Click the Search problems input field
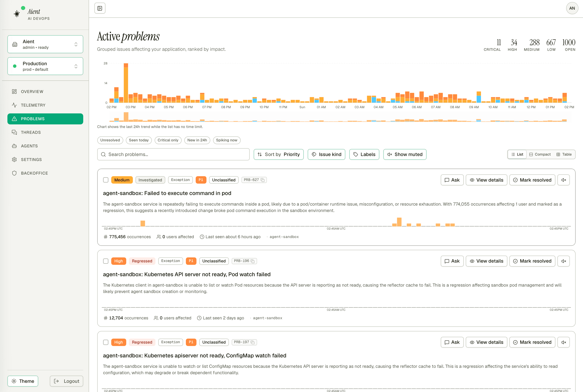Viewport: 583px width, 392px height. point(173,154)
